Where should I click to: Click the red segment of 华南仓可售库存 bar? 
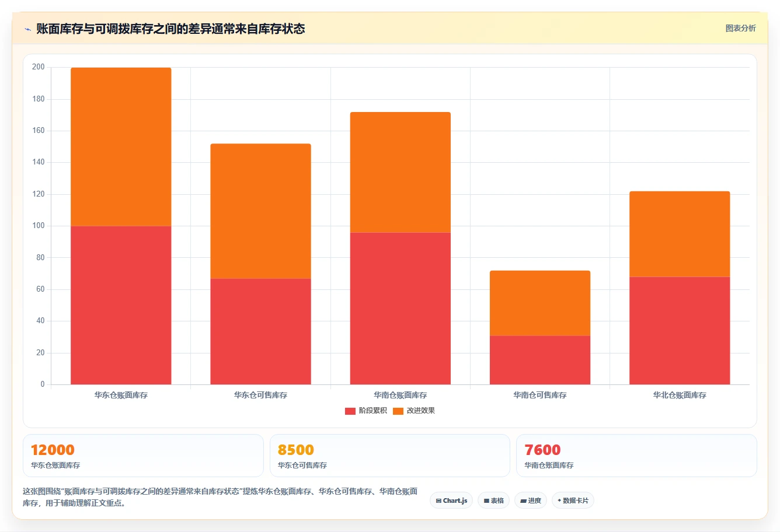pyautogui.click(x=540, y=360)
